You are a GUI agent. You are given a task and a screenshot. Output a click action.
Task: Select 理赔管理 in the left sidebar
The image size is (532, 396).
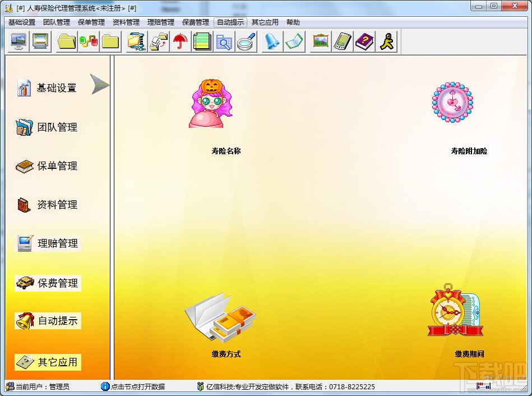point(48,243)
